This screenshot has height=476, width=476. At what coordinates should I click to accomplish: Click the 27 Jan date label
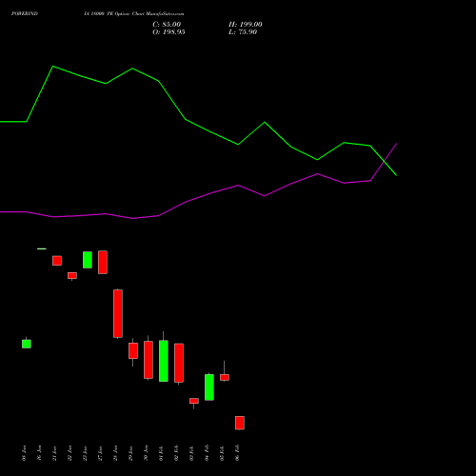101,453
